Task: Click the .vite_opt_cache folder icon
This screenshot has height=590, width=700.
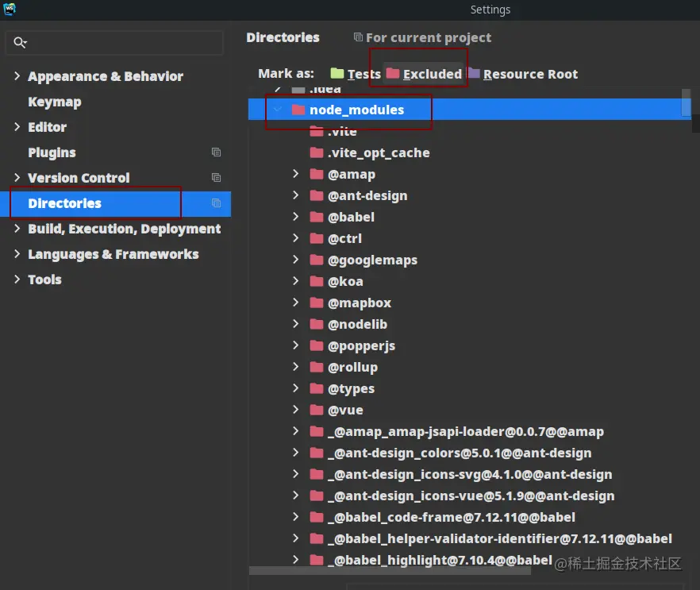Action: [317, 152]
